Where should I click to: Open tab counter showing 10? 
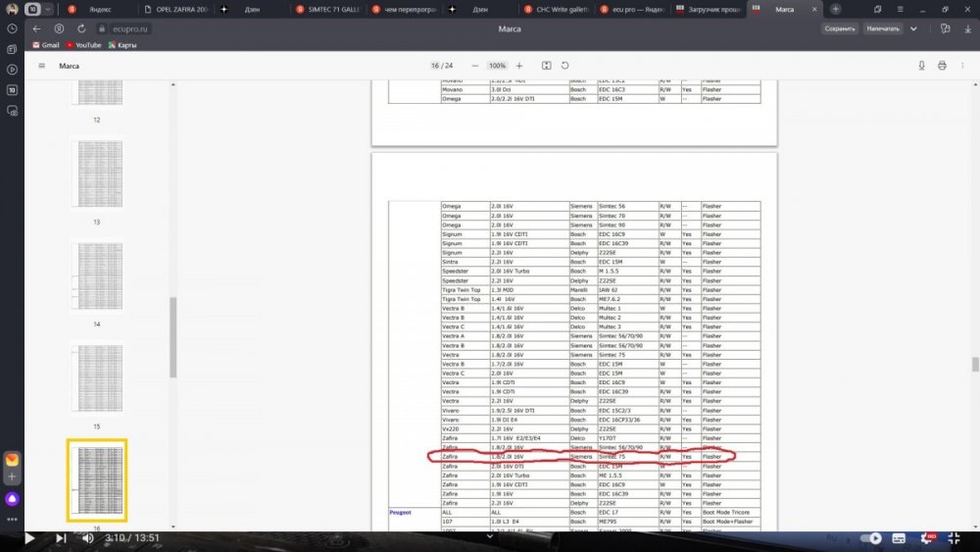tap(32, 10)
